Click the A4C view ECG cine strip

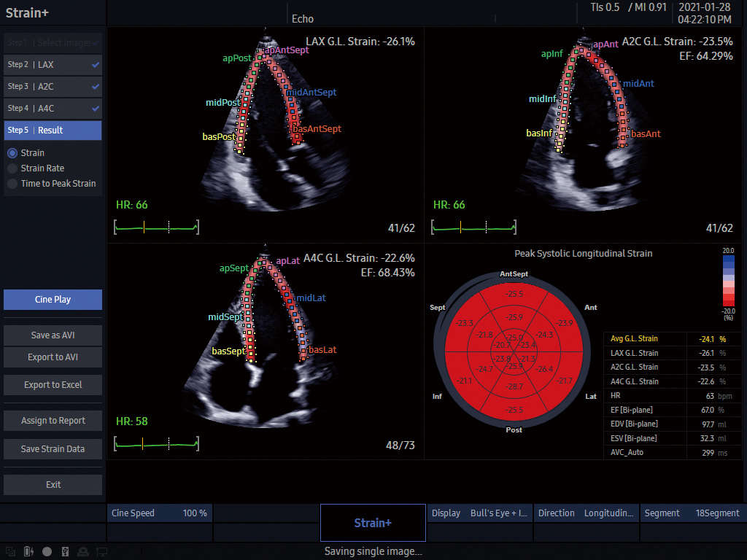pos(156,444)
